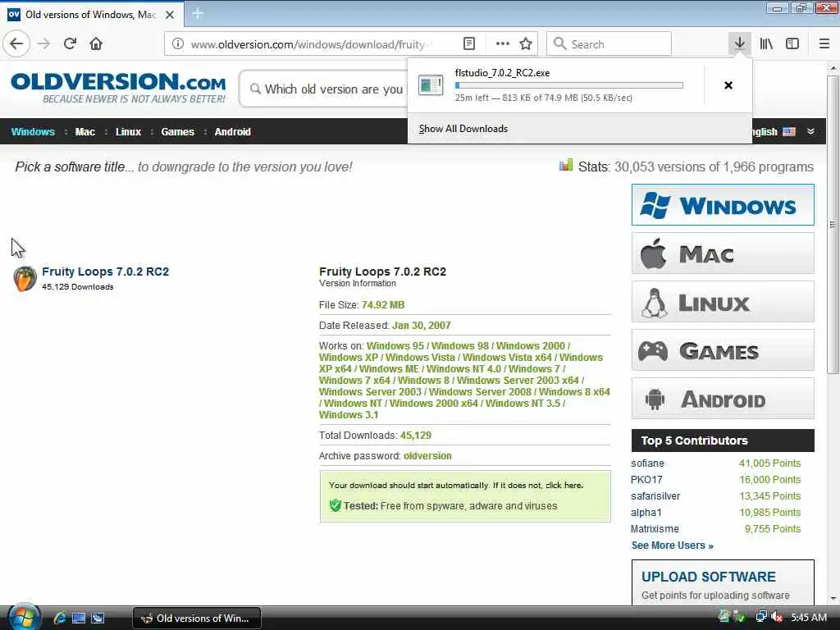
Task: Click the page vertical scrollbar thumb
Action: (x=833, y=225)
